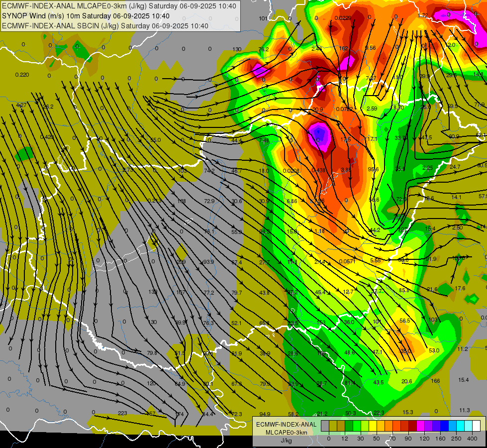Click the magenta swatch in the MLCAPE legend
The width and height of the screenshot is (487, 448).
pos(420,426)
